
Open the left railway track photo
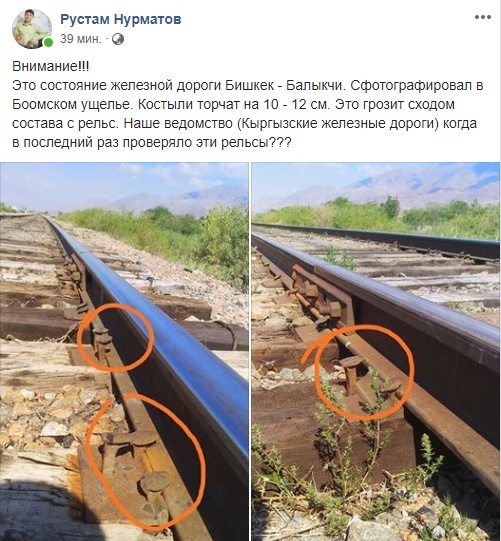coord(124,352)
